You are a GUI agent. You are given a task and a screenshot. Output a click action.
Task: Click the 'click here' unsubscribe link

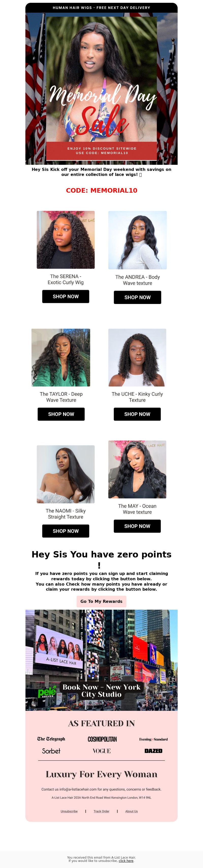(126, 861)
